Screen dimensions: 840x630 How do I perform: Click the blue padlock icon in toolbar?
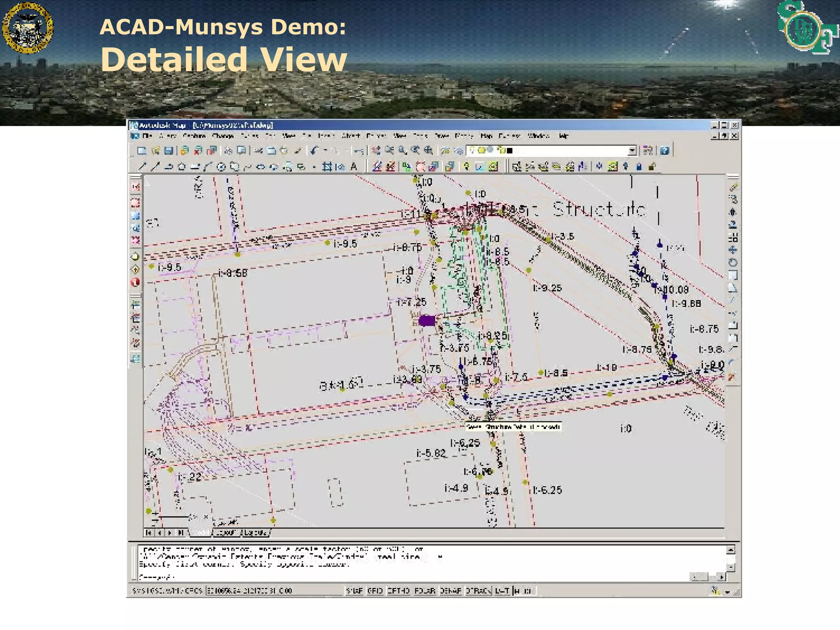[639, 167]
